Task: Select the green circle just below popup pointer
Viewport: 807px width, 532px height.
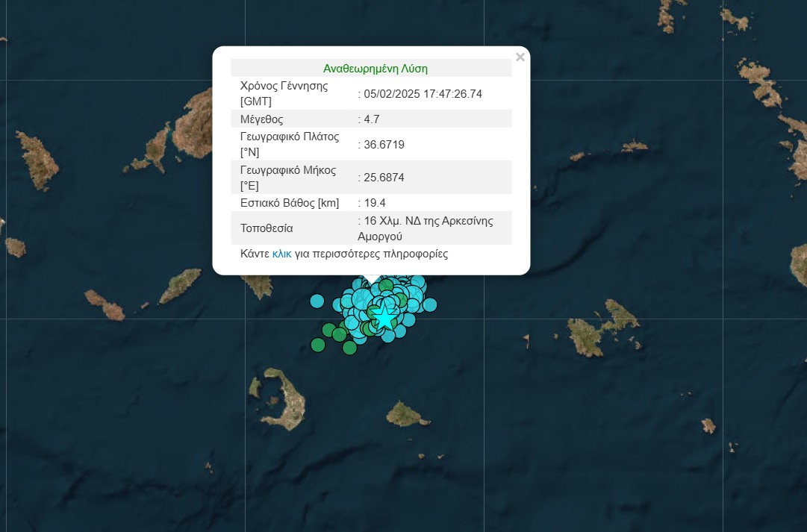Action: coord(386,285)
